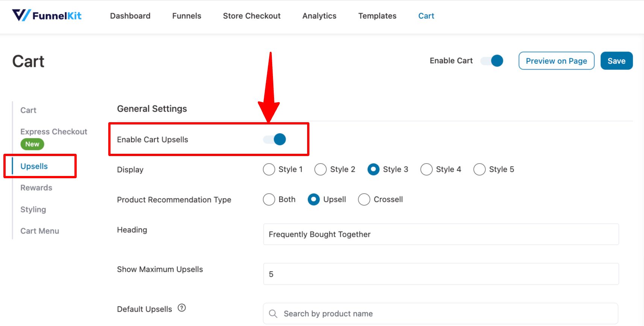The width and height of the screenshot is (644, 326).
Task: Open Cart sidebar section
Action: 28,110
